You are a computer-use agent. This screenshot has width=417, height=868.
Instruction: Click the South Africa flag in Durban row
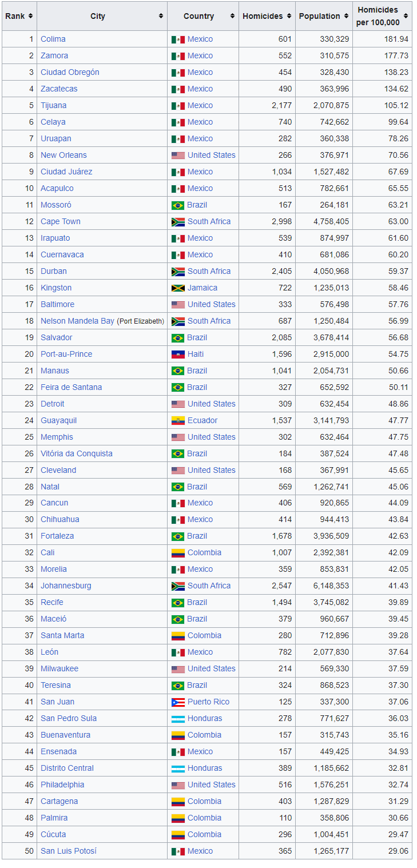[178, 272]
